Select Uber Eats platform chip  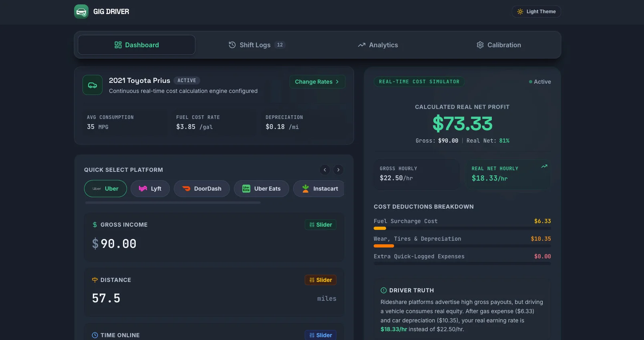point(262,189)
